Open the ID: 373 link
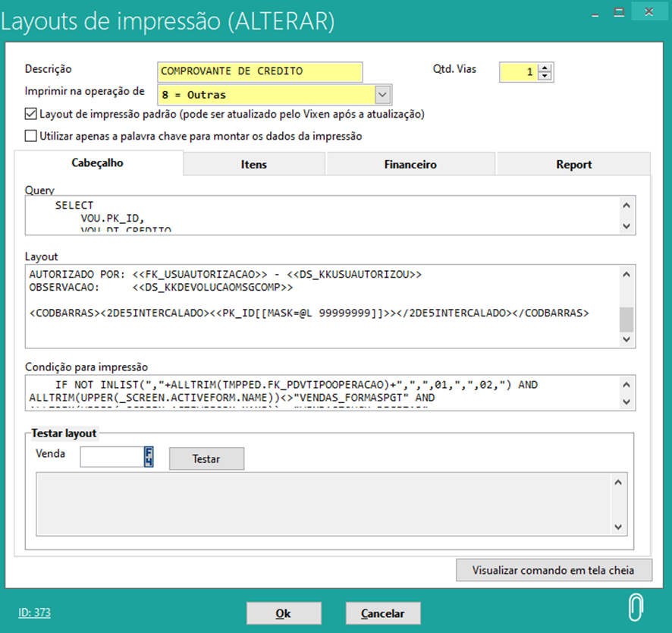This screenshot has width=672, height=633. [34, 613]
